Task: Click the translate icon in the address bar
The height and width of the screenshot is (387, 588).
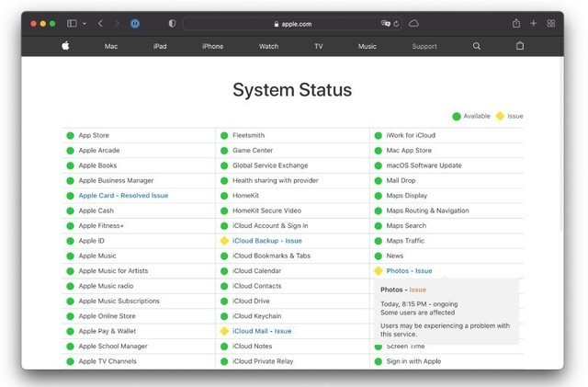Action: click(385, 23)
